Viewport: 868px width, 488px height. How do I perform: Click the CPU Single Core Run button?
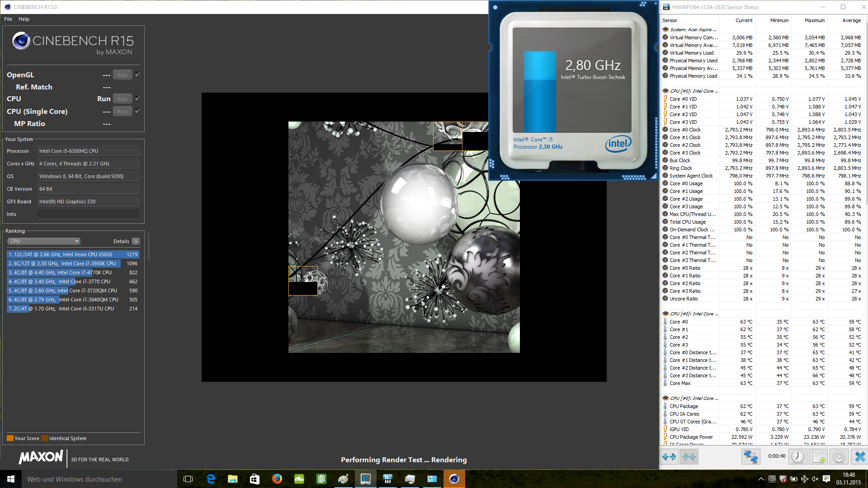coord(122,112)
